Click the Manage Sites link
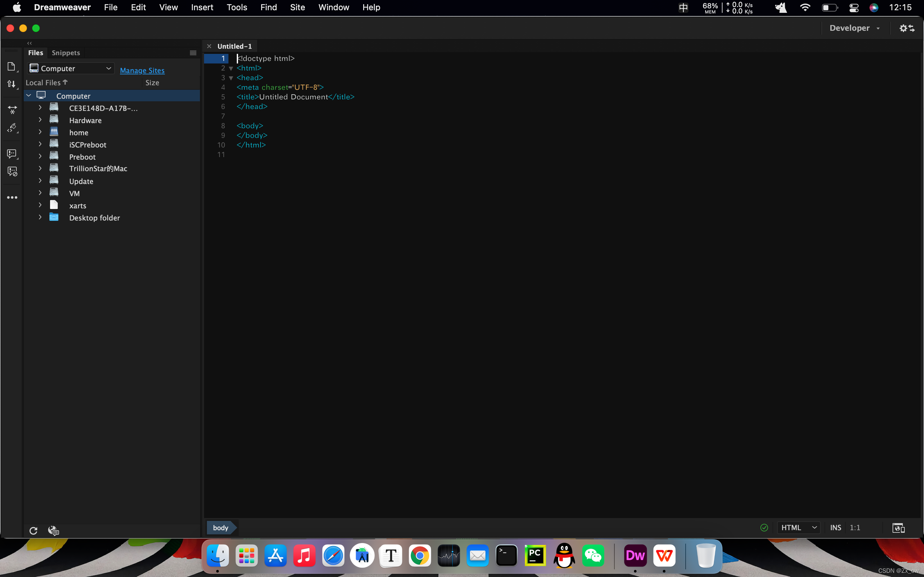 pyautogui.click(x=142, y=71)
